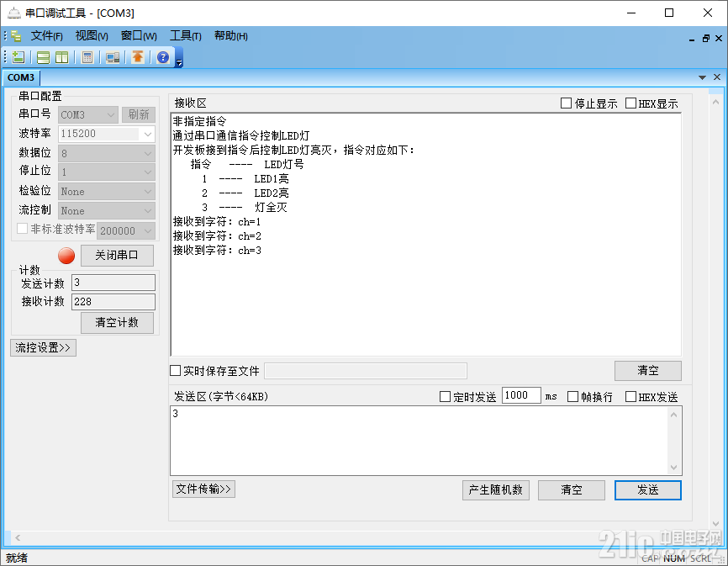
Task: Open the blue help question mark icon
Action: pyautogui.click(x=163, y=57)
